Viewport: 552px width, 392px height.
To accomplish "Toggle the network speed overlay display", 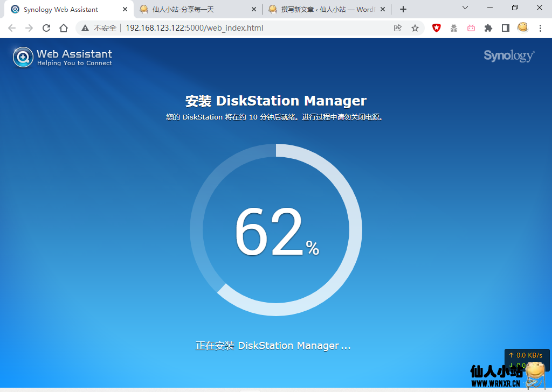I will click(x=527, y=360).
